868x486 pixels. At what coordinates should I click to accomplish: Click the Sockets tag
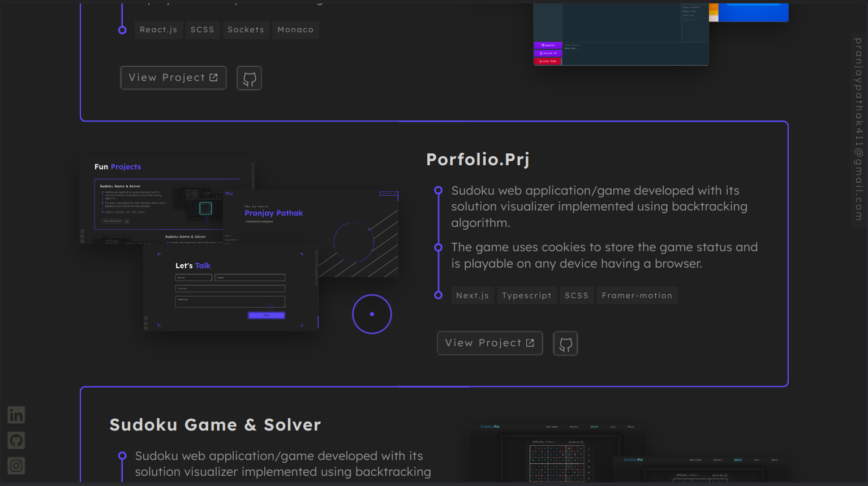(246, 30)
